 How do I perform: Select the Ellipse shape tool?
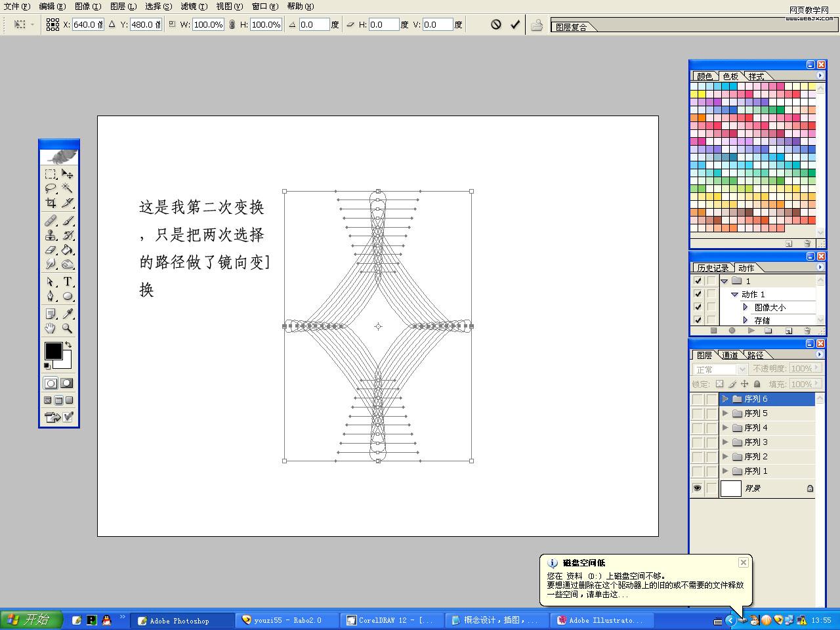pos(68,297)
